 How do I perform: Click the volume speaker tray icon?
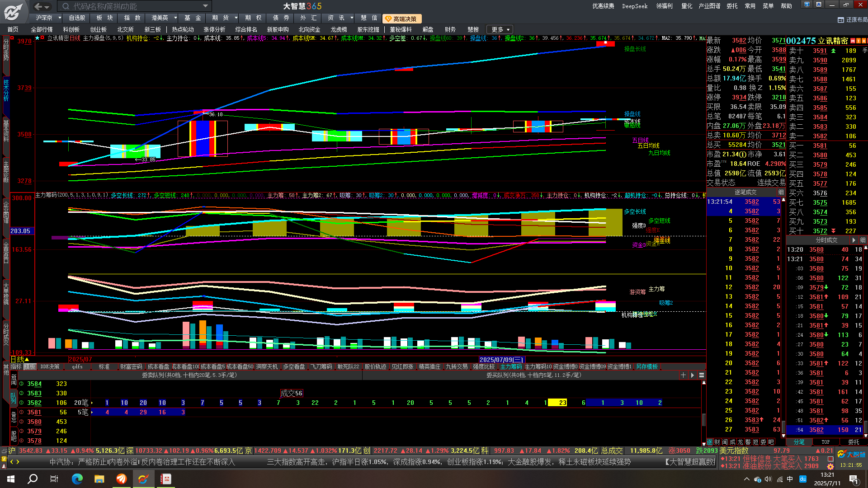768,479
